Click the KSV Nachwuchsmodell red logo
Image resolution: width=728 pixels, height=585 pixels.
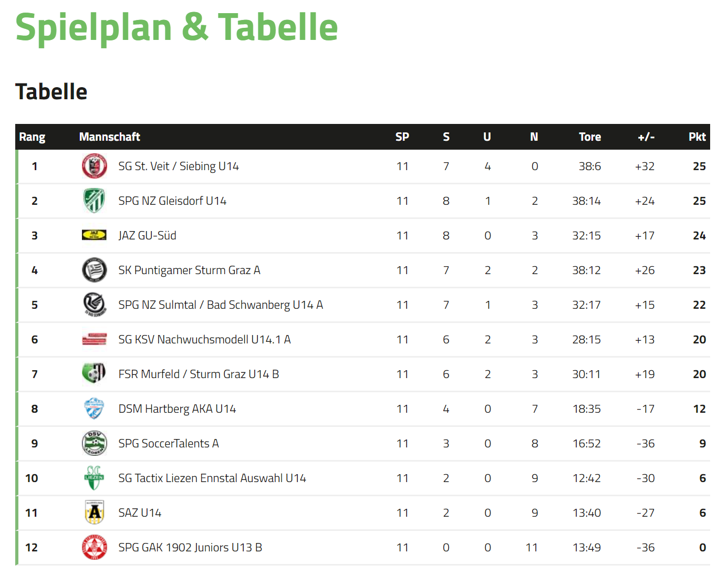(x=95, y=339)
